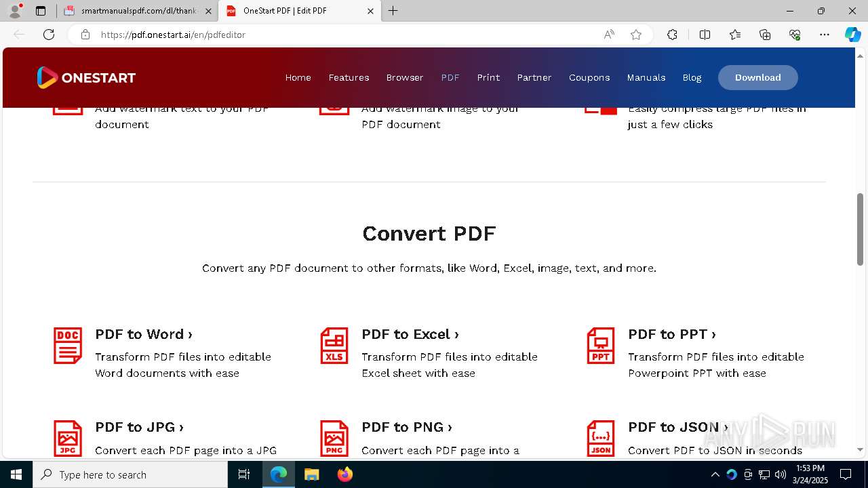Open Coupons in site navigation
The height and width of the screenshot is (488, 868).
[x=589, y=77]
